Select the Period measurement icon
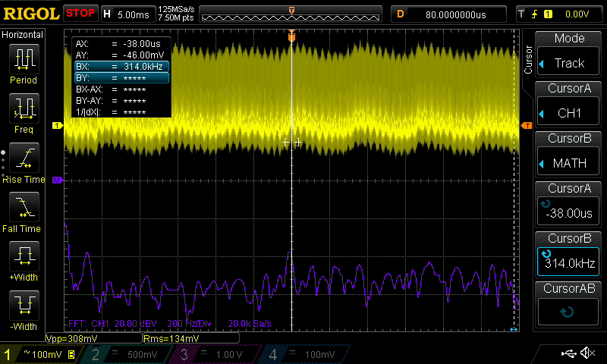The image size is (607, 364). [24, 61]
